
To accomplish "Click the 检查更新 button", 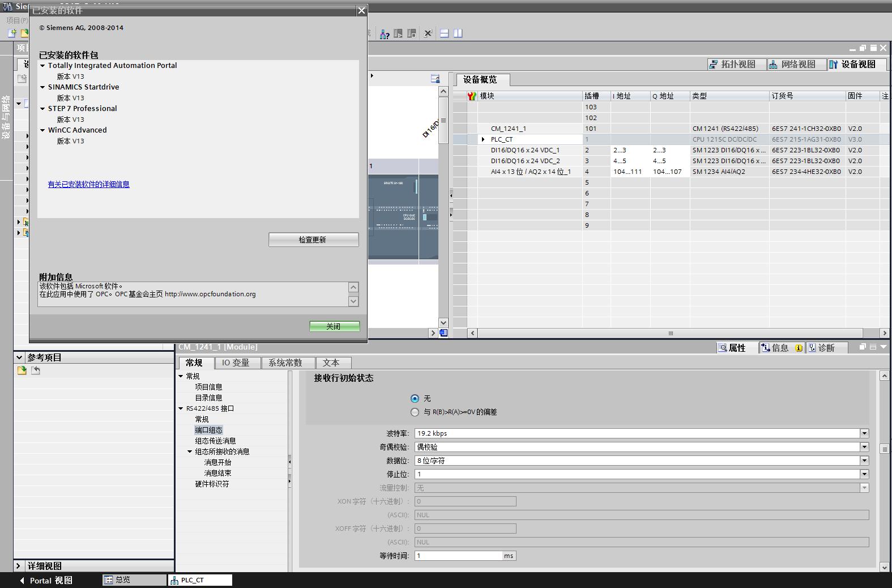I will [313, 240].
